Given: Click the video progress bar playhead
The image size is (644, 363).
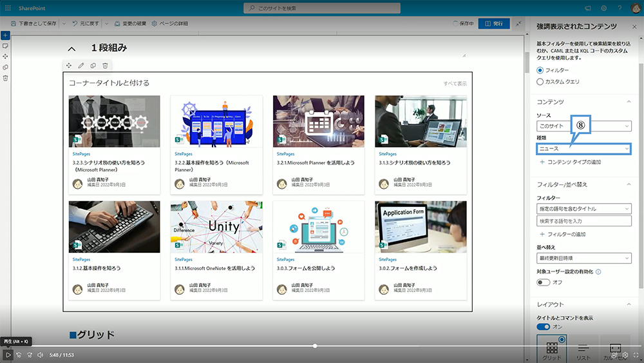Looking at the screenshot, I should [315, 346].
